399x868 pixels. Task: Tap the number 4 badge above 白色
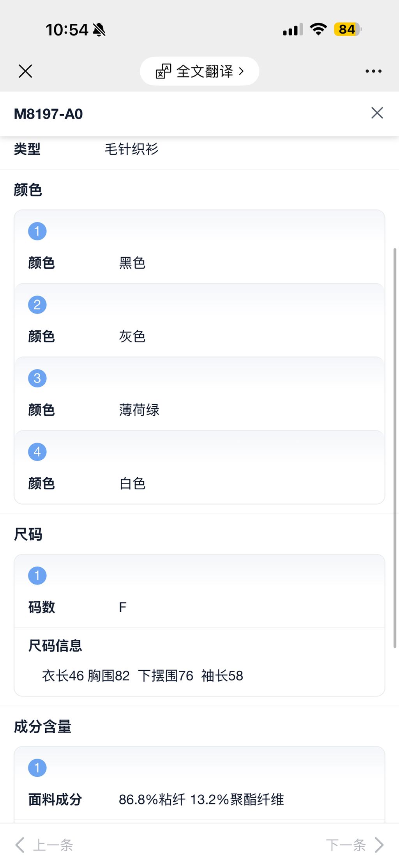[x=37, y=452]
